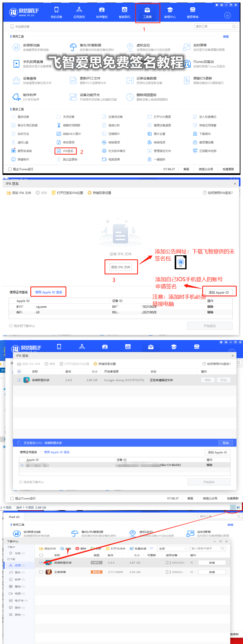Select 固件 (0) in the 下载中心 sidebar
This screenshot has height=644, width=243.
click(x=19, y=608)
